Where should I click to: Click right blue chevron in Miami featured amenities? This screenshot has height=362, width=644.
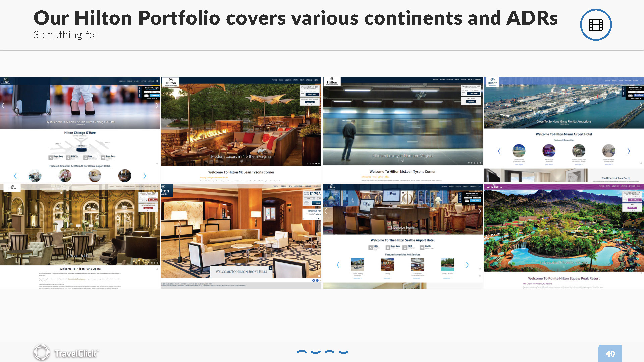point(629,151)
